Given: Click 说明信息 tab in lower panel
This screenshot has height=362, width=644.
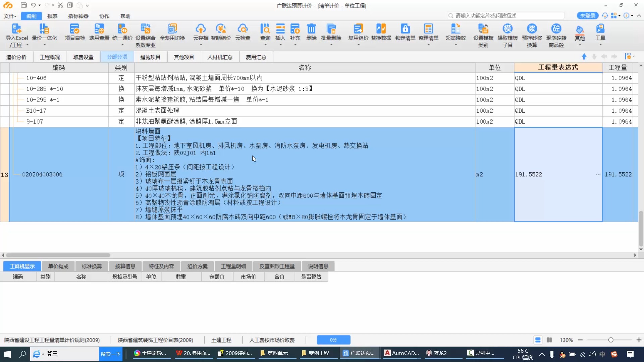Looking at the screenshot, I should click(x=318, y=266).
